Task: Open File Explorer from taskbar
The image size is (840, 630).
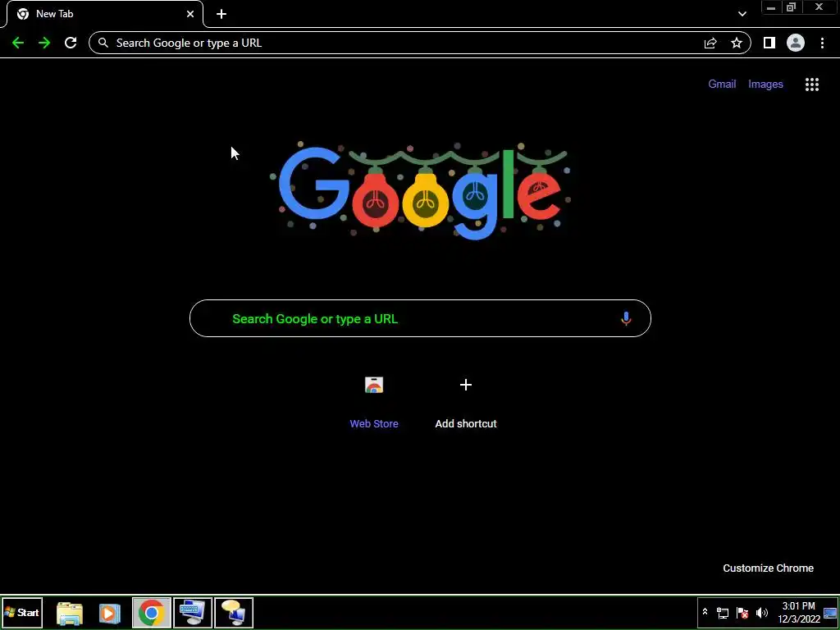Action: [x=70, y=613]
